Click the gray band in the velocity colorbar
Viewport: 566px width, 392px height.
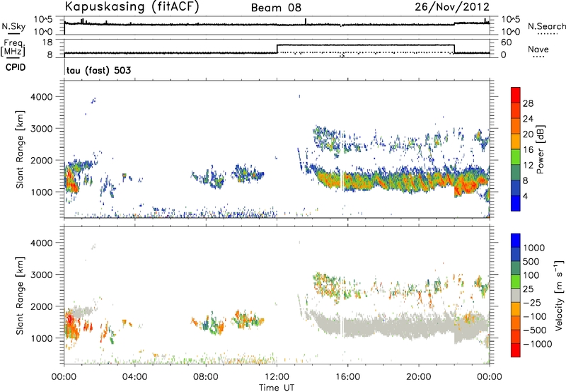516,295
